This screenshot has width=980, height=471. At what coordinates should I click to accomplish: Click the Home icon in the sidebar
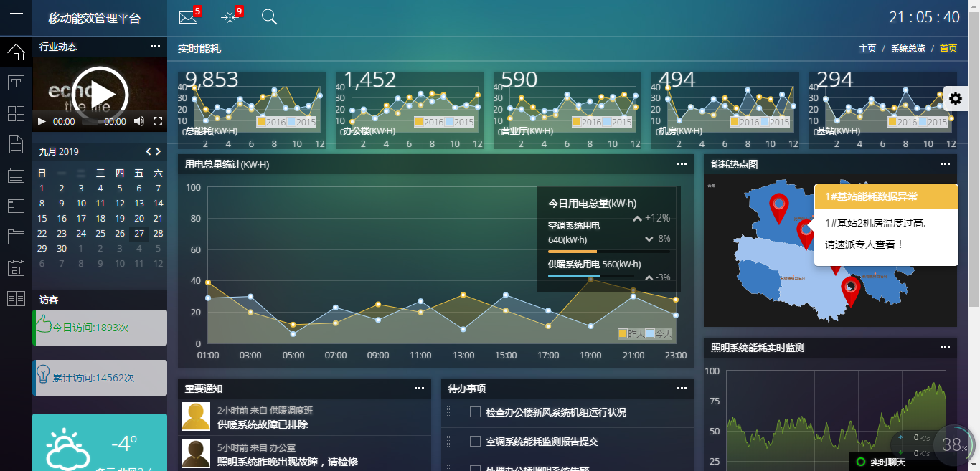coord(16,52)
